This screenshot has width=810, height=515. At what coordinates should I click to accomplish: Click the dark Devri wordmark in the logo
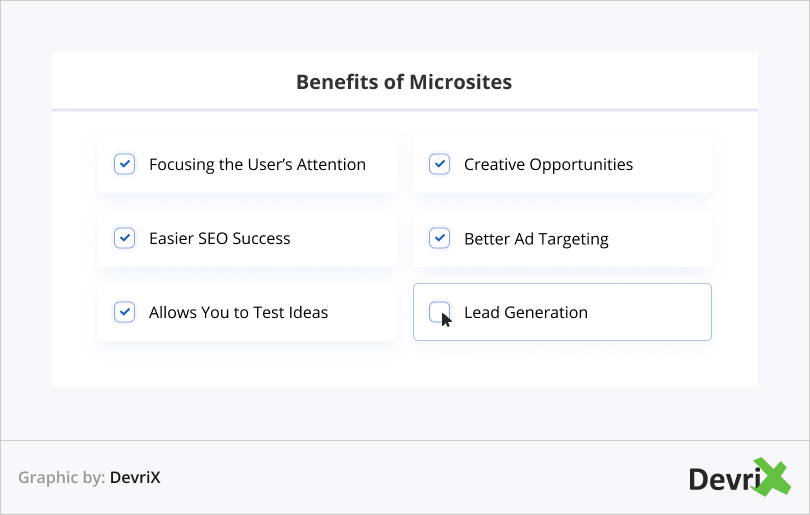pyautogui.click(x=720, y=479)
